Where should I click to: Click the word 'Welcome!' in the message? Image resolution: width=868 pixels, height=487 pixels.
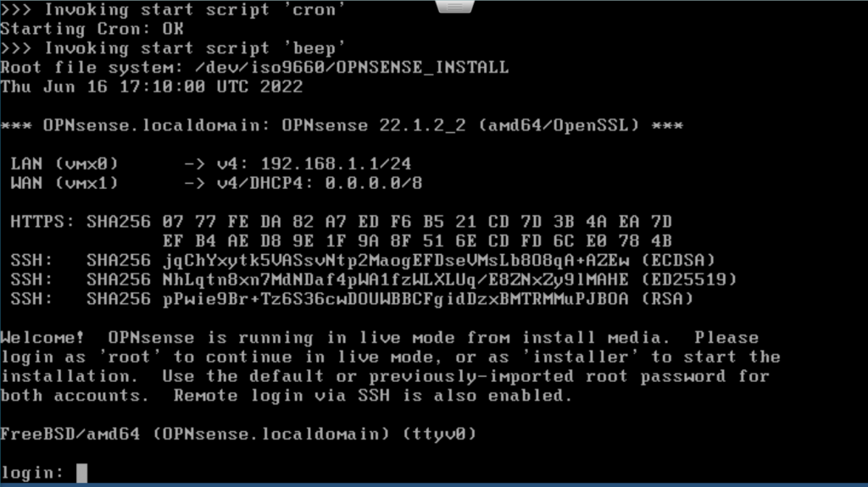coord(42,338)
